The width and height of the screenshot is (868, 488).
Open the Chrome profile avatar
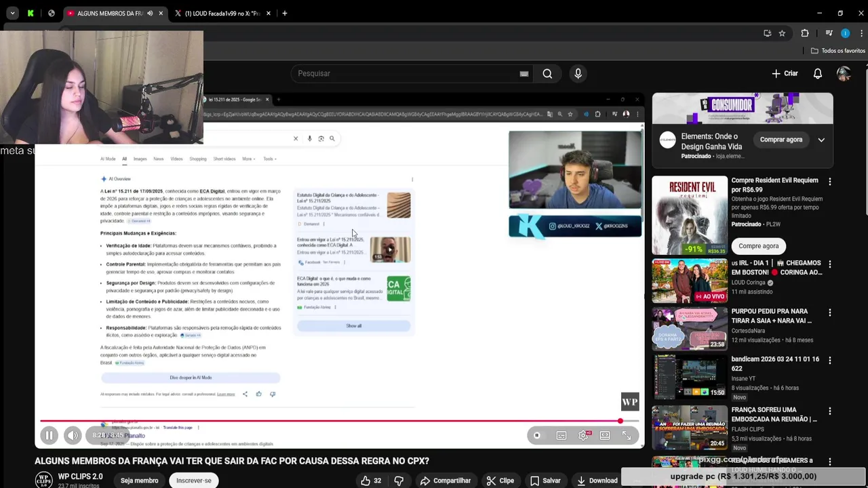coord(845,33)
